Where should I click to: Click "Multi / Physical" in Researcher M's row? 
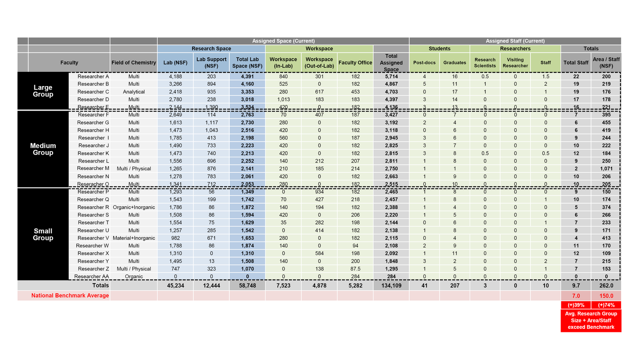coord(133,169)
